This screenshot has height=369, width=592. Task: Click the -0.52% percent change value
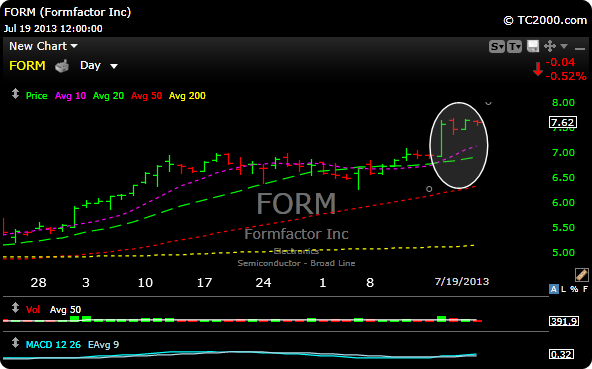click(x=566, y=76)
